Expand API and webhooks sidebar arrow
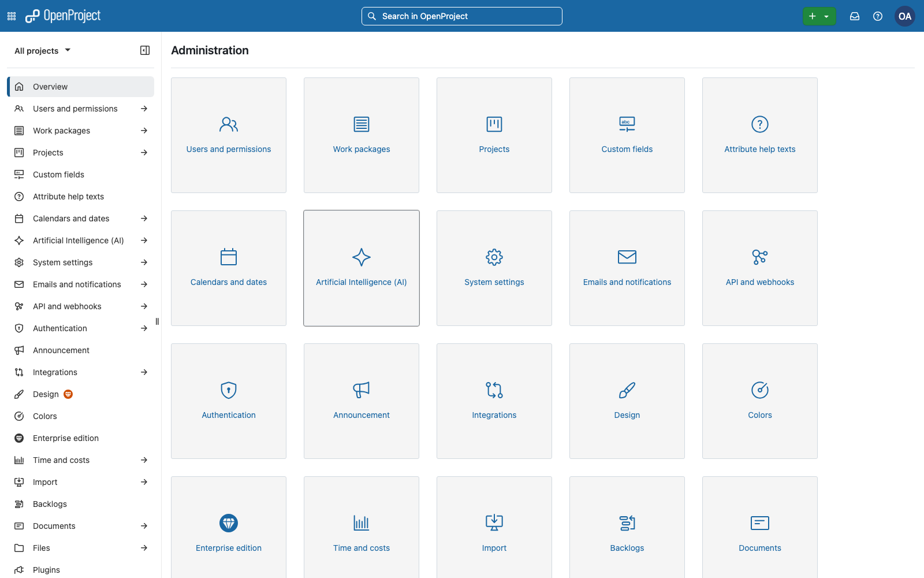Image resolution: width=924 pixels, height=578 pixels. (x=144, y=306)
